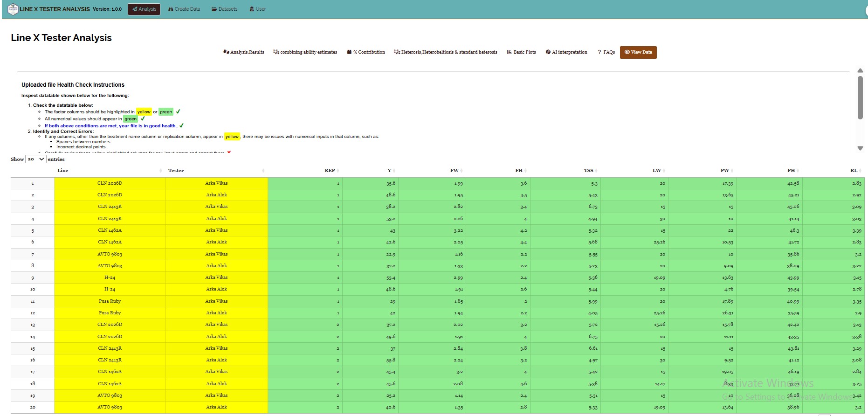This screenshot has height=416, width=868.
Task: Select the % Contribution tab
Action: pyautogui.click(x=366, y=52)
